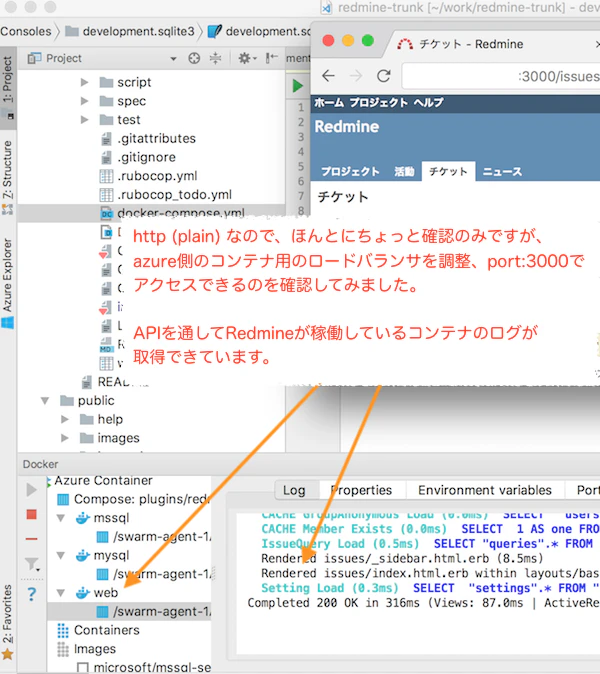Expand the images folder
The height and width of the screenshot is (674, 600).
(x=65, y=438)
